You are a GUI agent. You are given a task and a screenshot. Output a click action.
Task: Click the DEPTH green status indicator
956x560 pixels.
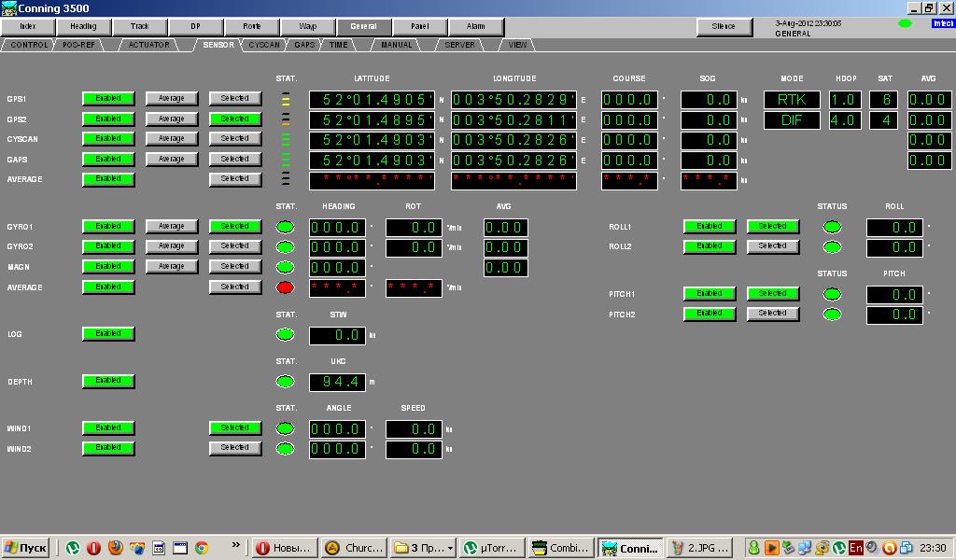[286, 382]
